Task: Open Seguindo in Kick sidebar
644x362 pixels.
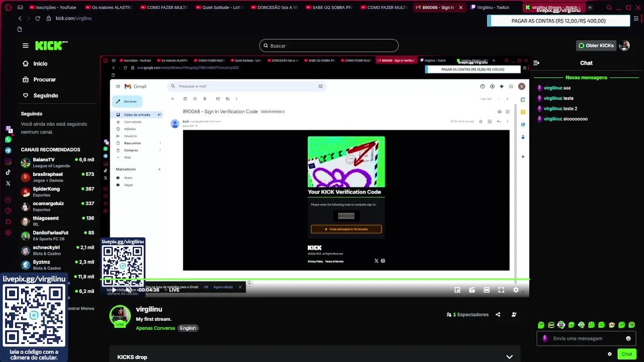Action: click(40, 96)
